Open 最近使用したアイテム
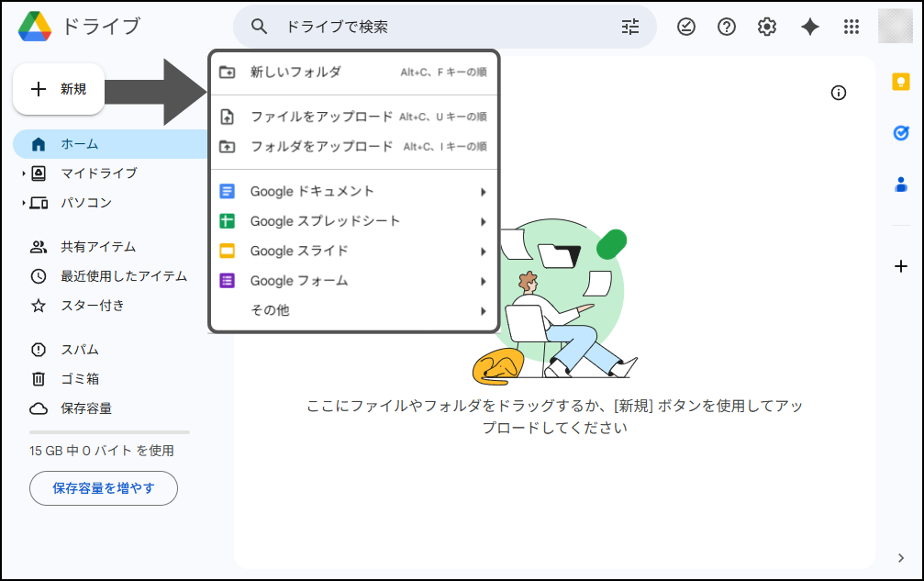The width and height of the screenshot is (924, 581). tap(124, 275)
